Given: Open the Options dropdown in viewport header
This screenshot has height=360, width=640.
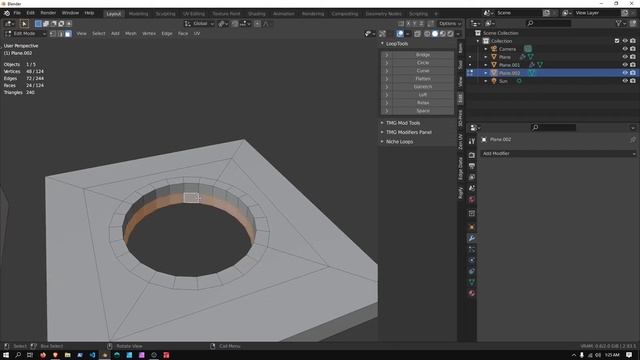Looking at the screenshot, I should (x=450, y=24).
